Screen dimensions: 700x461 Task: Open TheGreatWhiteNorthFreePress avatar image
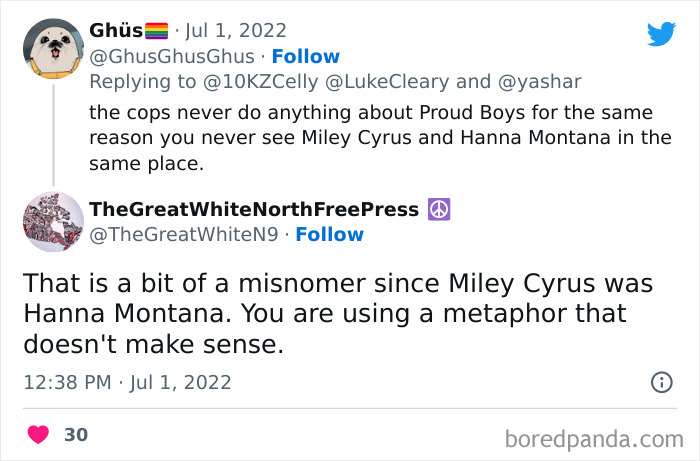point(53,222)
